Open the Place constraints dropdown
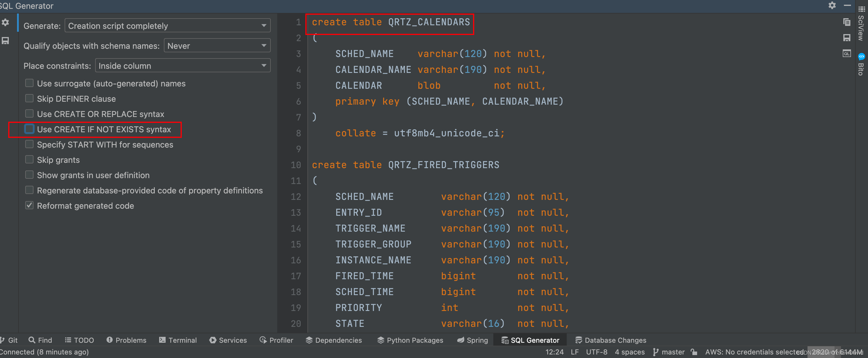The width and height of the screenshot is (868, 358). 182,66
